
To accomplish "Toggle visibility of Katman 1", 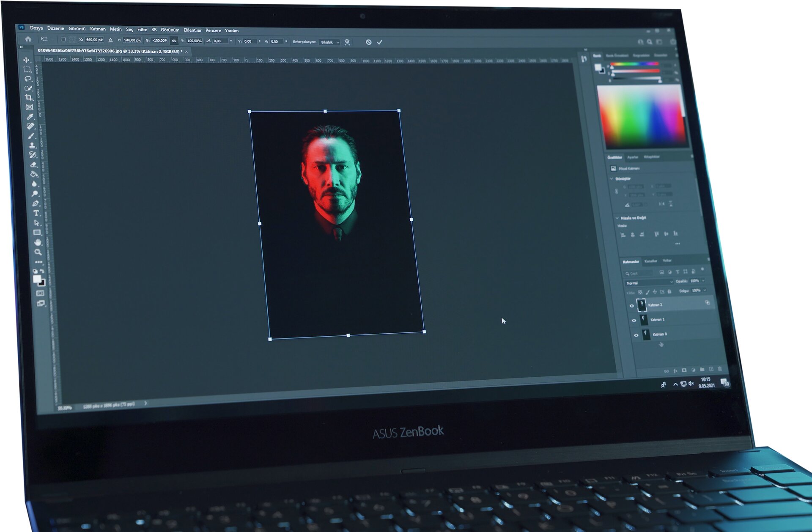I will (634, 321).
